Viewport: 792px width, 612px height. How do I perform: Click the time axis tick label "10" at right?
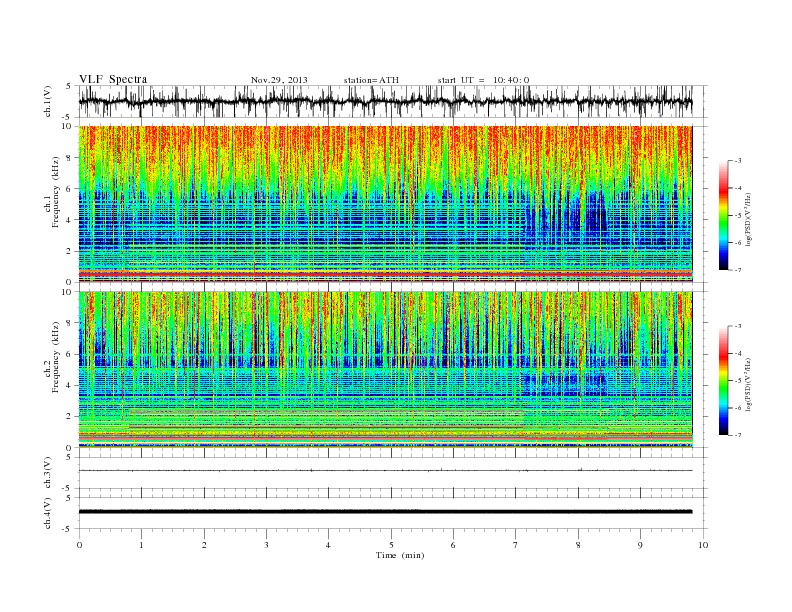pos(703,545)
